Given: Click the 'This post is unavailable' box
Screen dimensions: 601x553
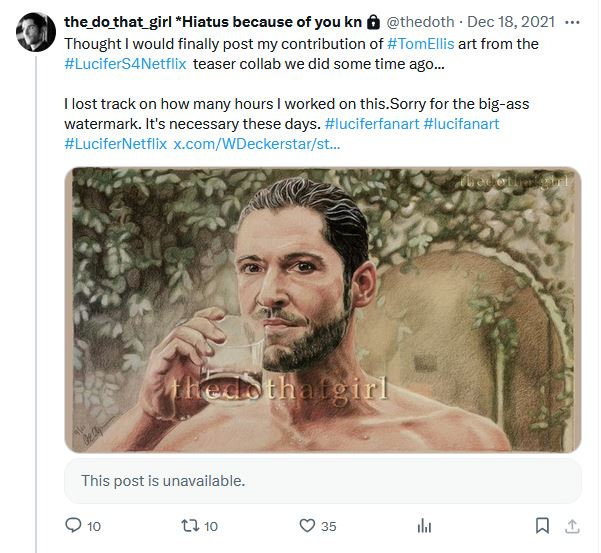Looking at the screenshot, I should [x=322, y=481].
